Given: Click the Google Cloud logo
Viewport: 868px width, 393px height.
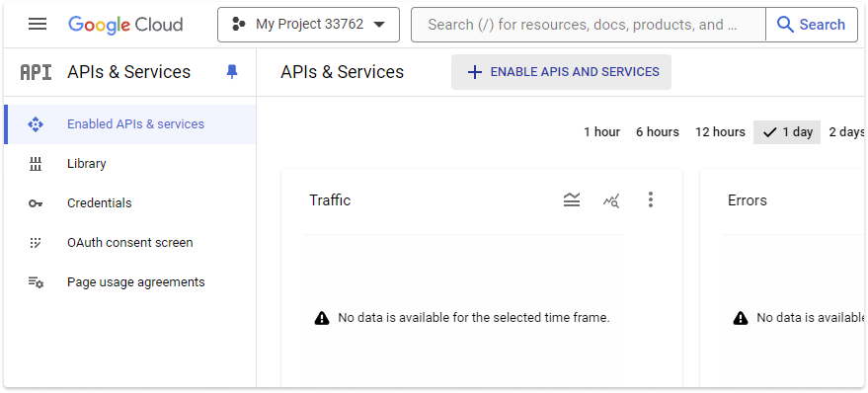Looking at the screenshot, I should coord(125,25).
